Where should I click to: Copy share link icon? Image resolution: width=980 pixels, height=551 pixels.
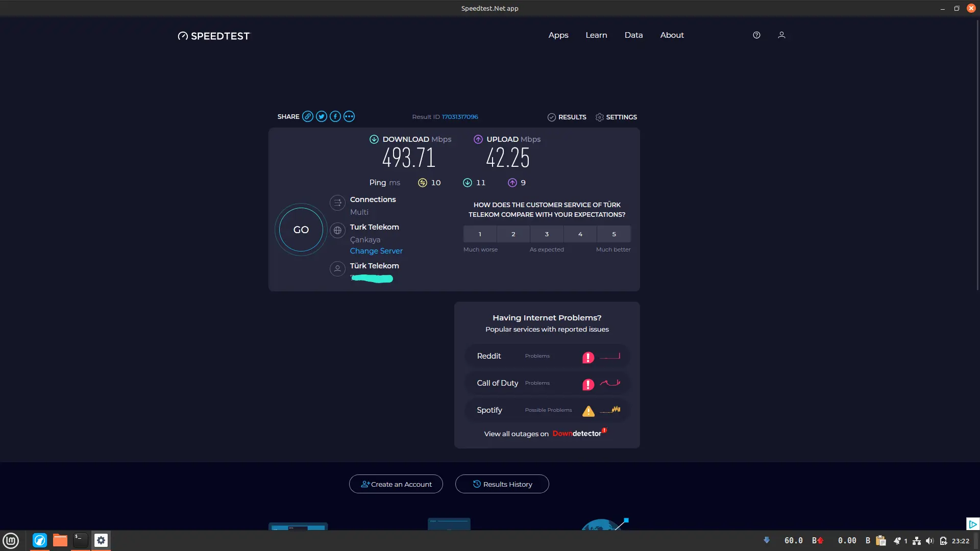308,117
